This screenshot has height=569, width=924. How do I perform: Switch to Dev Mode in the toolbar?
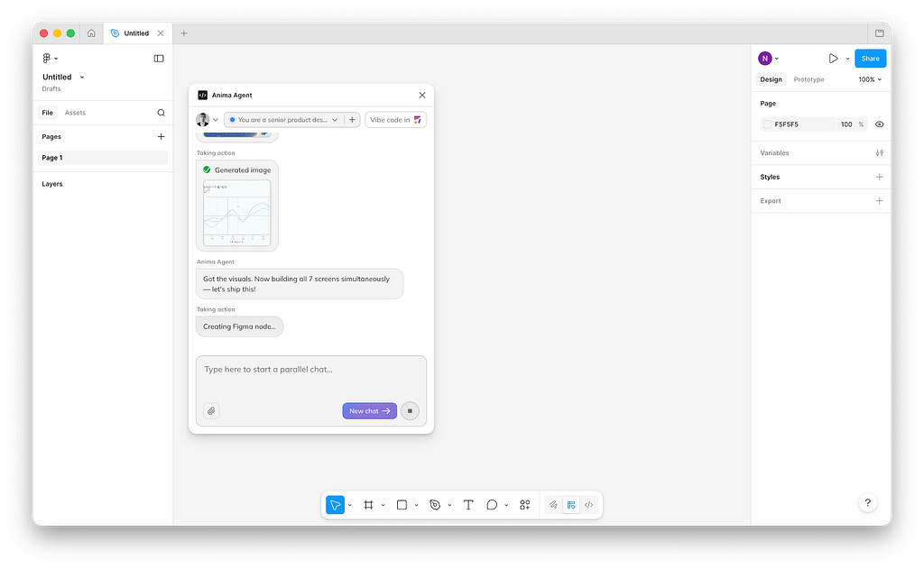coord(588,505)
